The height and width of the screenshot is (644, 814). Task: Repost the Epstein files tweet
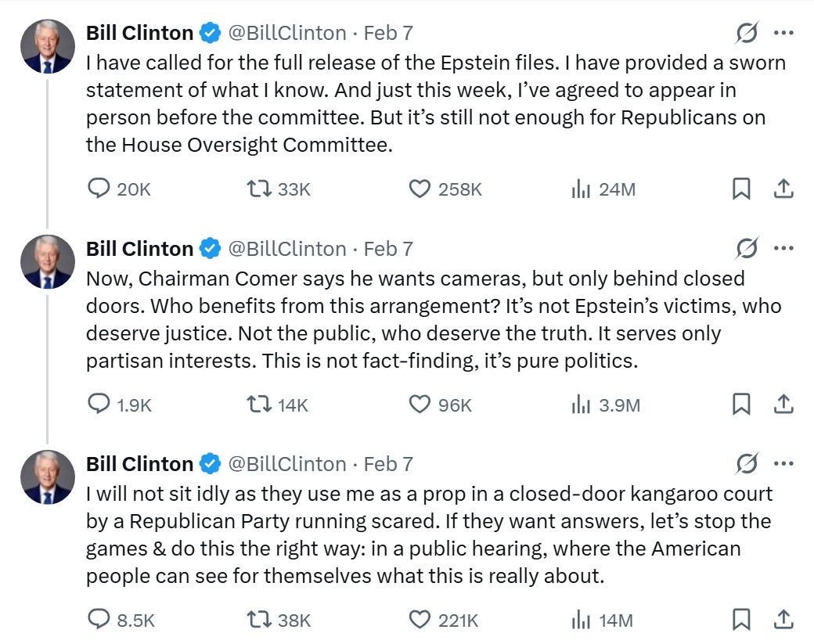pos(258,189)
